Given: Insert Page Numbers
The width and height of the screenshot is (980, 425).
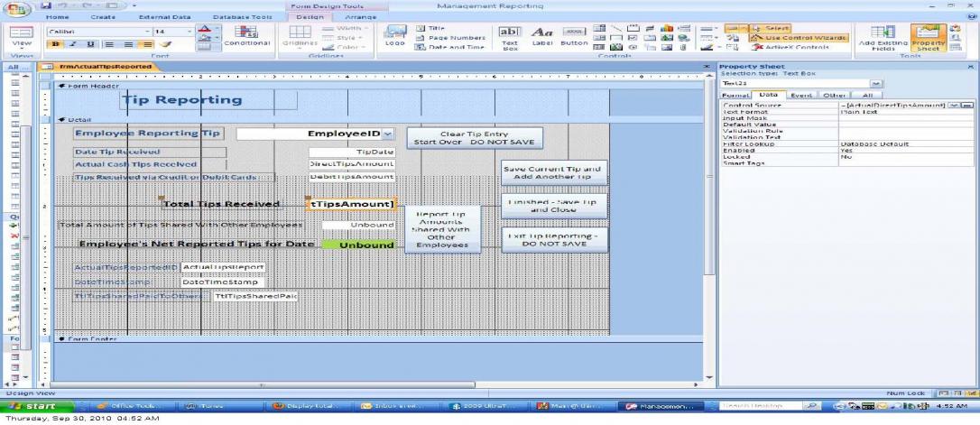Looking at the screenshot, I should click(x=450, y=38).
